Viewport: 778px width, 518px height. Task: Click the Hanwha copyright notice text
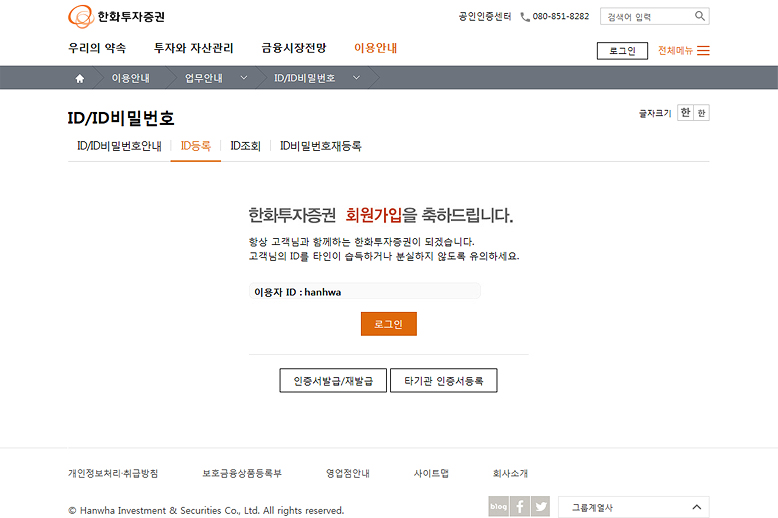206,510
